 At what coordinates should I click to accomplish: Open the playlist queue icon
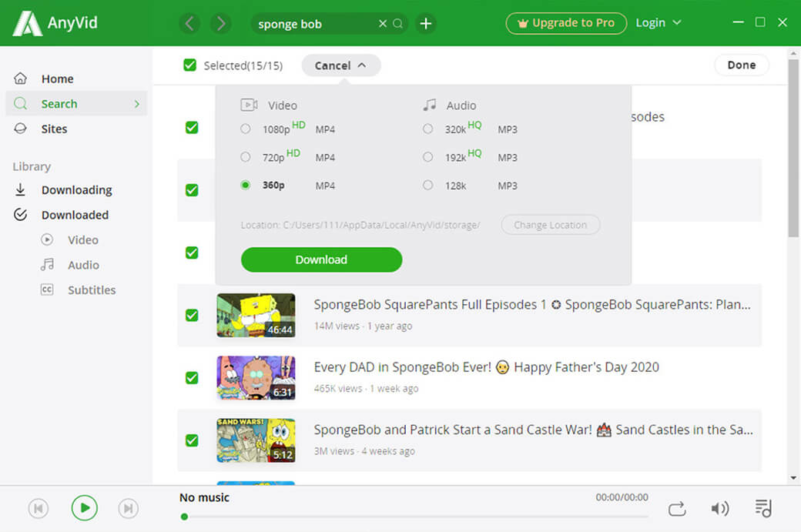pyautogui.click(x=764, y=508)
